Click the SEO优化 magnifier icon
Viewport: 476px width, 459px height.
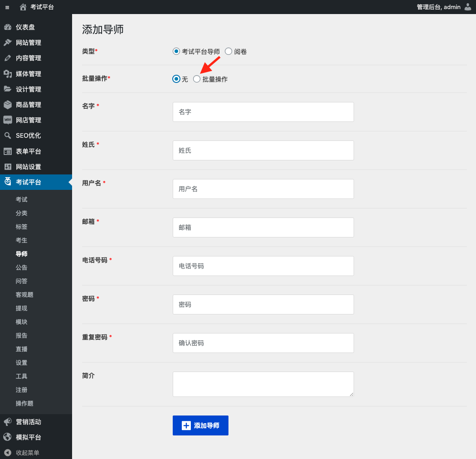click(x=8, y=135)
